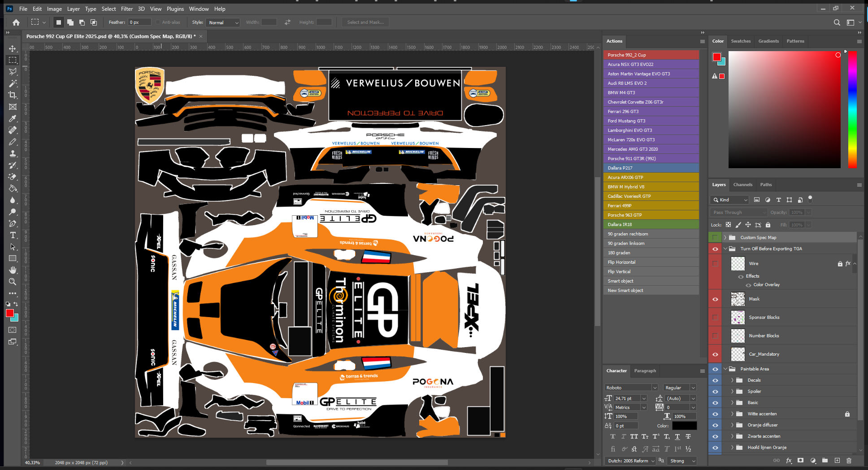Run the Ferrari 296 GT3 action
This screenshot has height=470, width=868.
[x=651, y=111]
